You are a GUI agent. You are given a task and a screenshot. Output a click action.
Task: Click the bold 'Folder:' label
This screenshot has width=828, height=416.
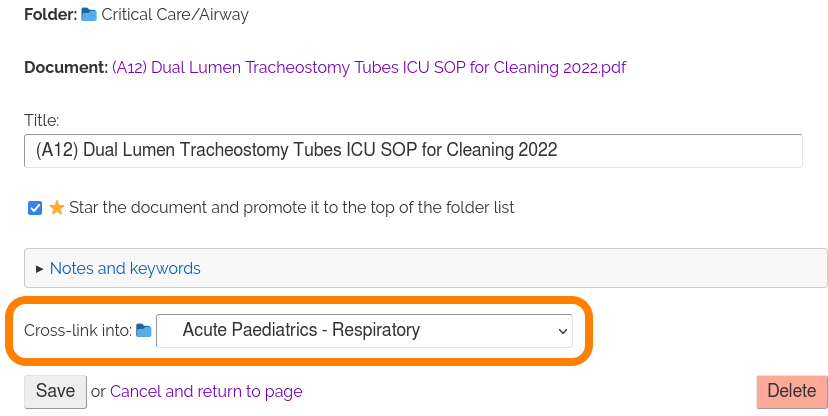click(50, 15)
